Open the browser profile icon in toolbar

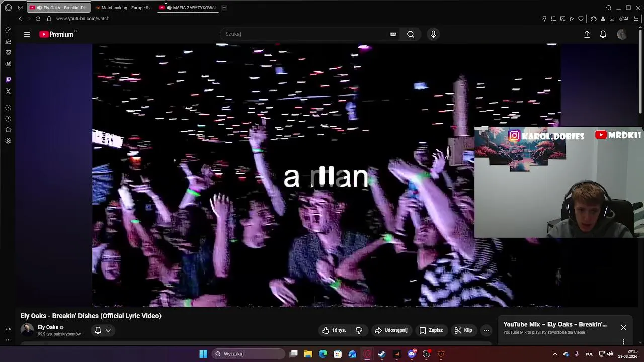pos(603,19)
